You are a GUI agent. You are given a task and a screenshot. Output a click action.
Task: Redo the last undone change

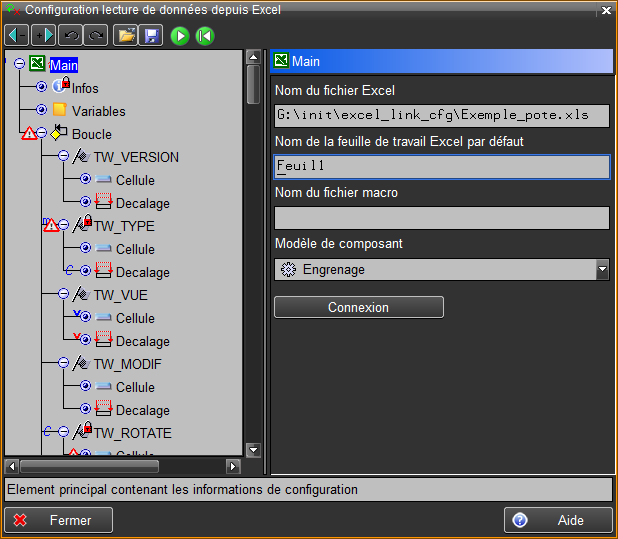pos(96,36)
